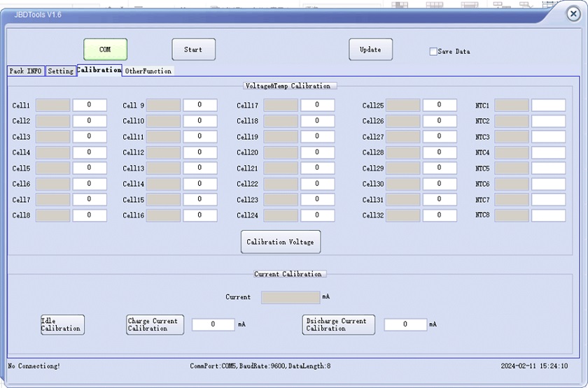Click the Update button
Viewport: 588px width, 388px height.
370,49
